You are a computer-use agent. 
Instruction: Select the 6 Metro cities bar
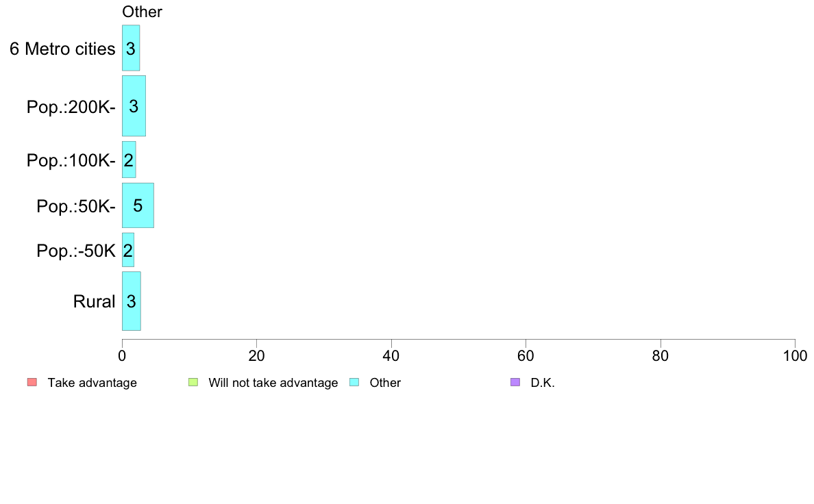[x=131, y=48]
